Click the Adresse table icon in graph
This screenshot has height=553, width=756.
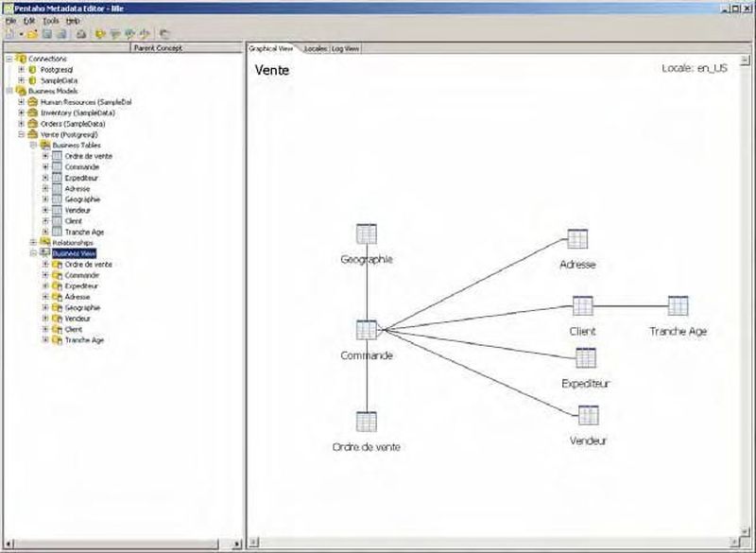[577, 239]
